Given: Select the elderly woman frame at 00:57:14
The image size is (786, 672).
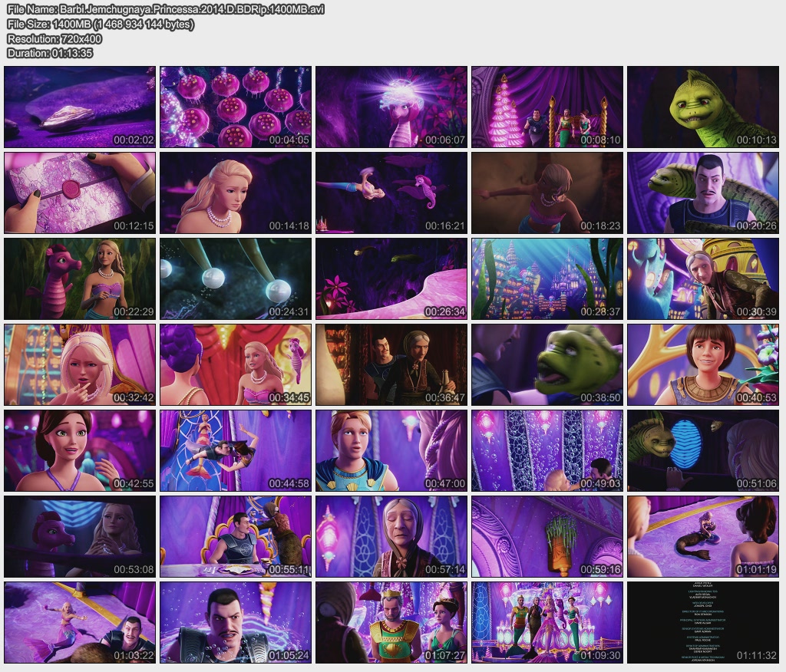Looking at the screenshot, I should coord(391,536).
